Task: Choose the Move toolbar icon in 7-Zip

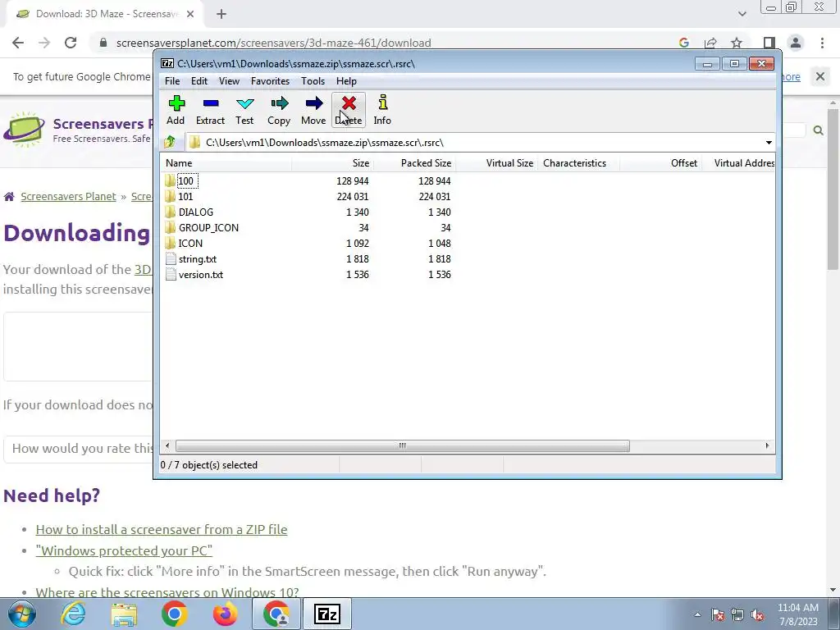Action: [x=313, y=111]
